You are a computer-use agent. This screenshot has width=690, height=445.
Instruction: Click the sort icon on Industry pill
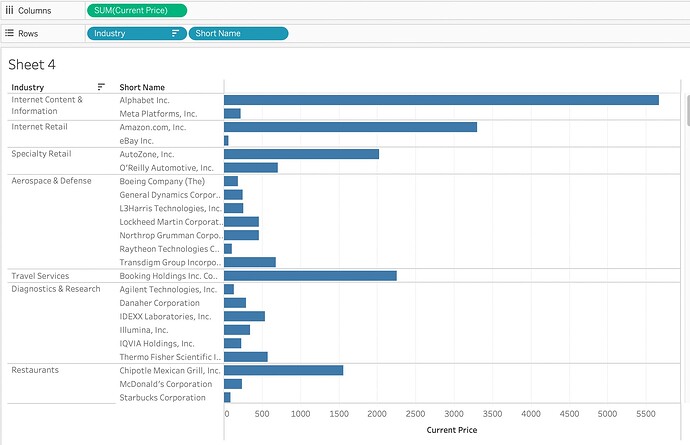pyautogui.click(x=175, y=33)
